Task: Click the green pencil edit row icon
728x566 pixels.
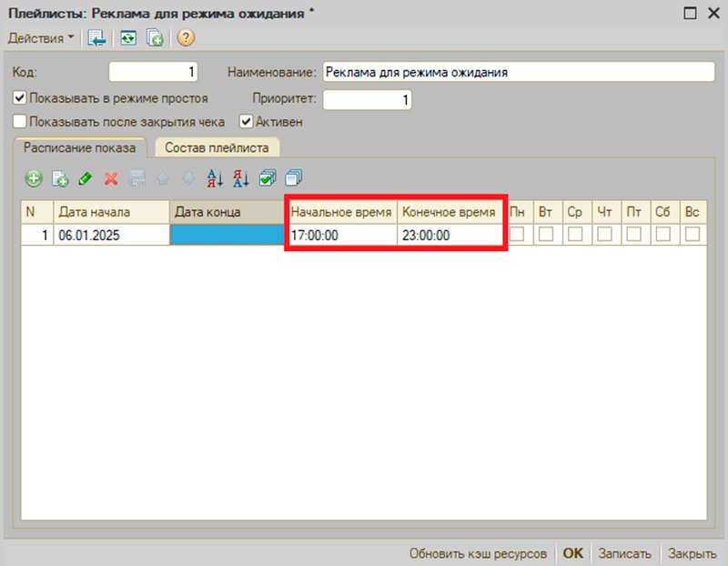Action: click(85, 178)
